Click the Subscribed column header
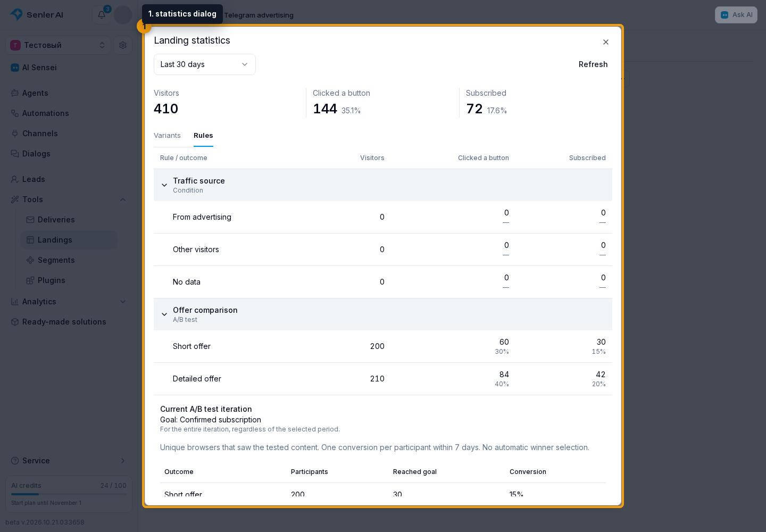This screenshot has width=766, height=532. (x=587, y=158)
